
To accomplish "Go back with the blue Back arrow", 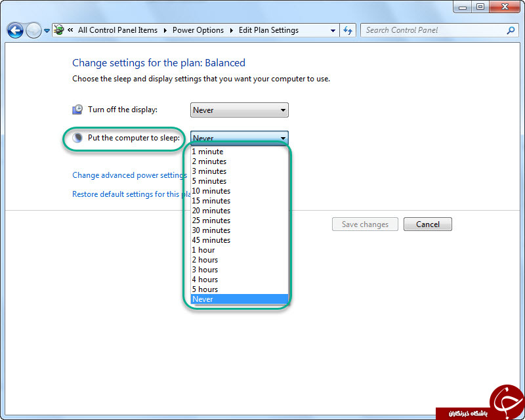I will coord(15,30).
